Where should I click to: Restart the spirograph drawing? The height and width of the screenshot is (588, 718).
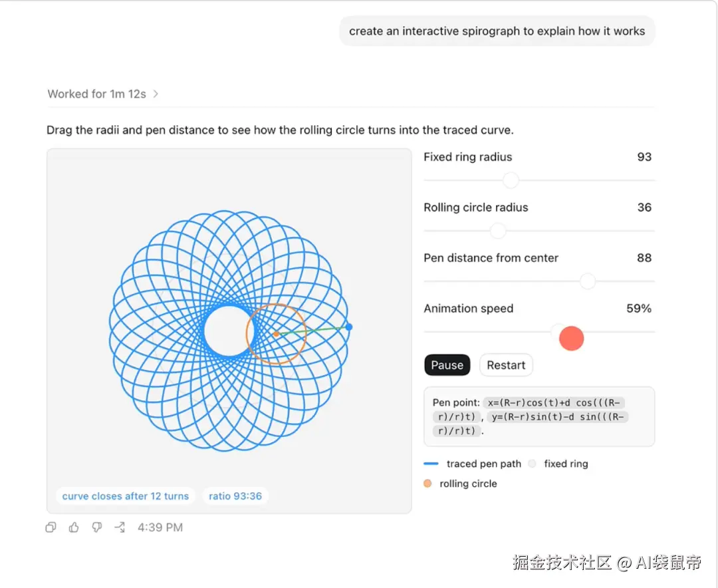click(x=505, y=365)
